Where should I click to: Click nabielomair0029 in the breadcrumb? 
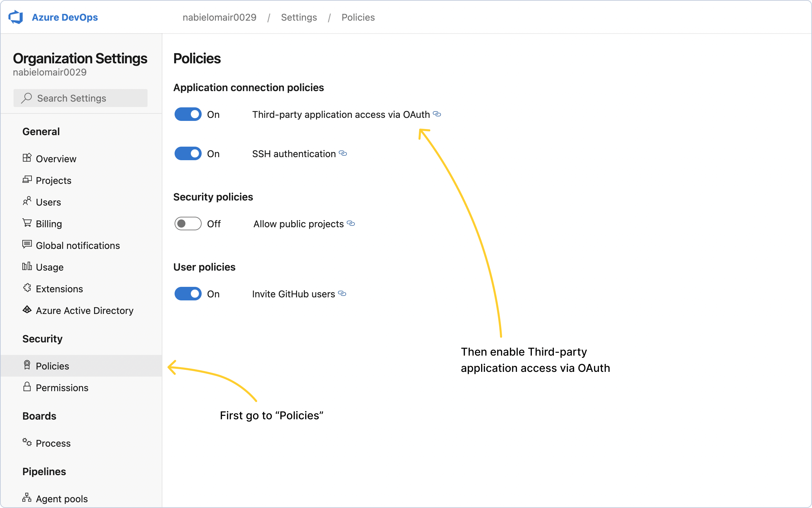coord(219,17)
